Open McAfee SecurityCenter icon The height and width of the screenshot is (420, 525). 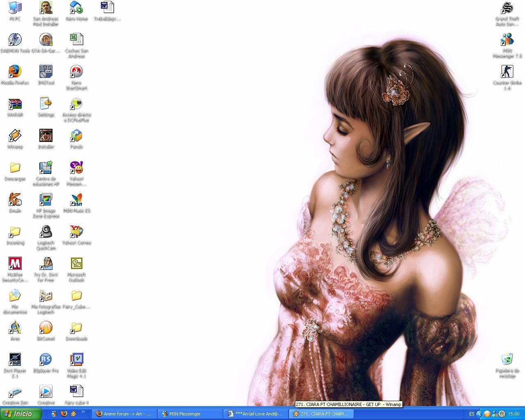(15, 269)
